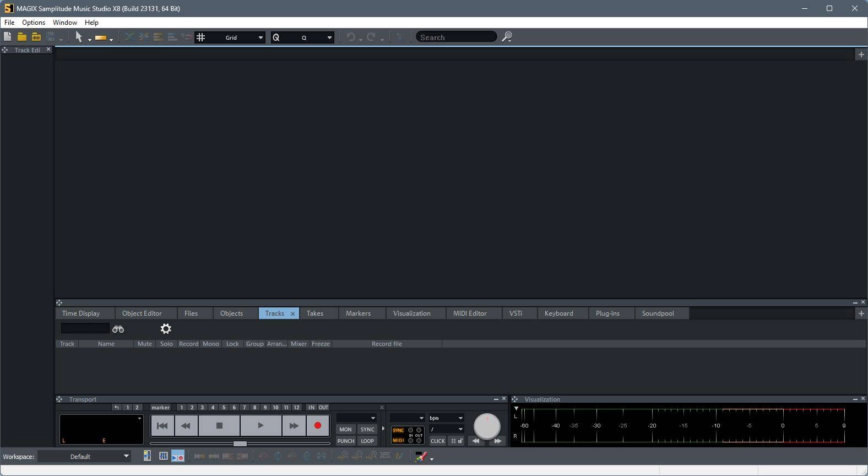Click the magnifier search icon
The width and height of the screenshot is (868, 476).
[507, 37]
